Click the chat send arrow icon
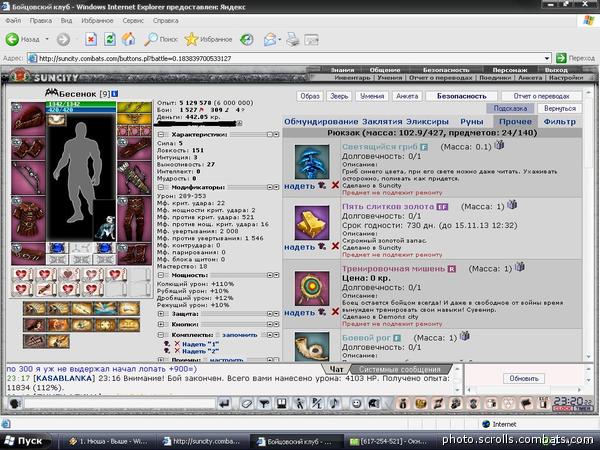 click(x=225, y=403)
